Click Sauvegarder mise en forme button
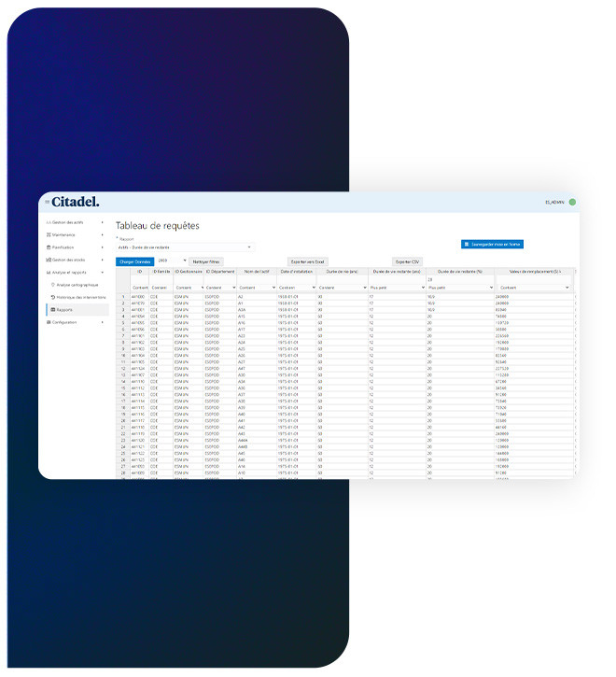 click(491, 244)
